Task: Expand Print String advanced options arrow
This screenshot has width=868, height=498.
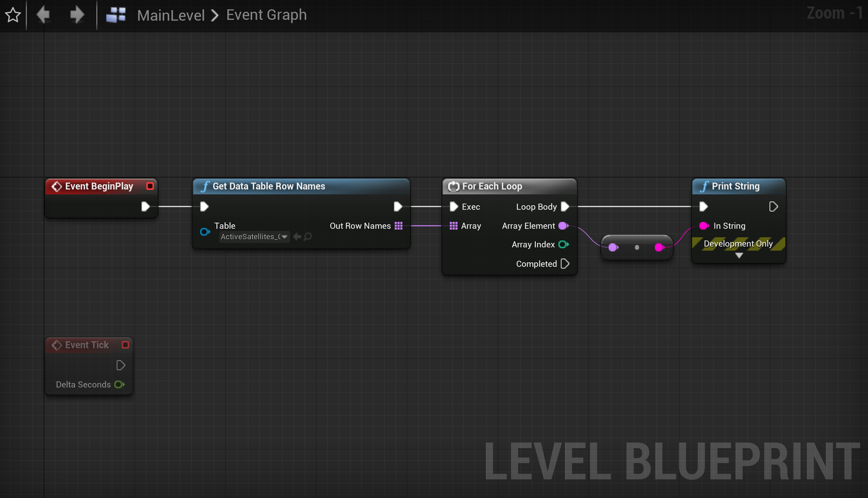Action: 739,256
